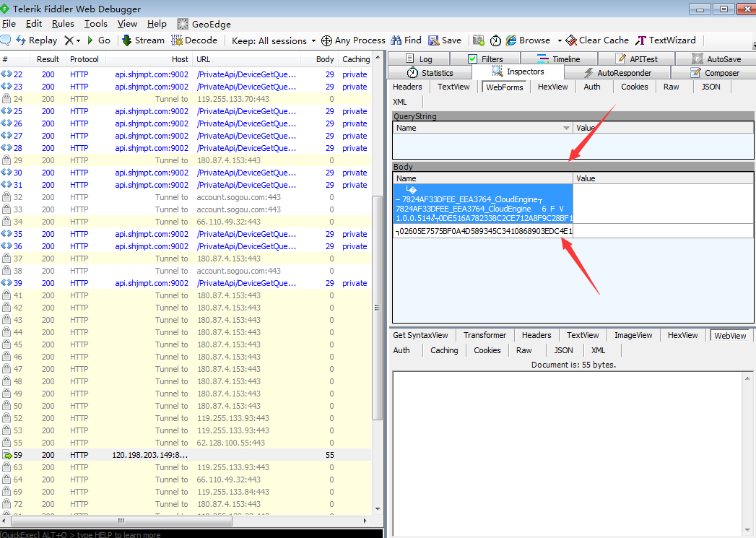Image resolution: width=756 pixels, height=538 pixels.
Task: Select session 22 in the list
Action: (186, 74)
